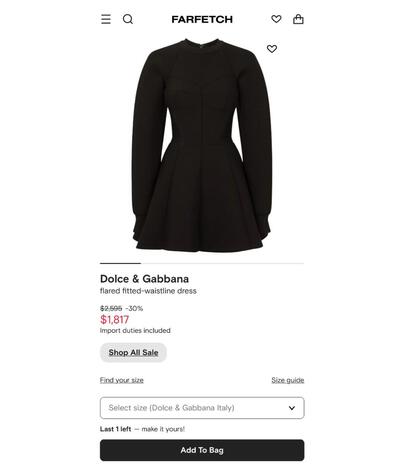Screen dimensions: 400x474
Task: Open wishlist heart in header
Action: 276,19
